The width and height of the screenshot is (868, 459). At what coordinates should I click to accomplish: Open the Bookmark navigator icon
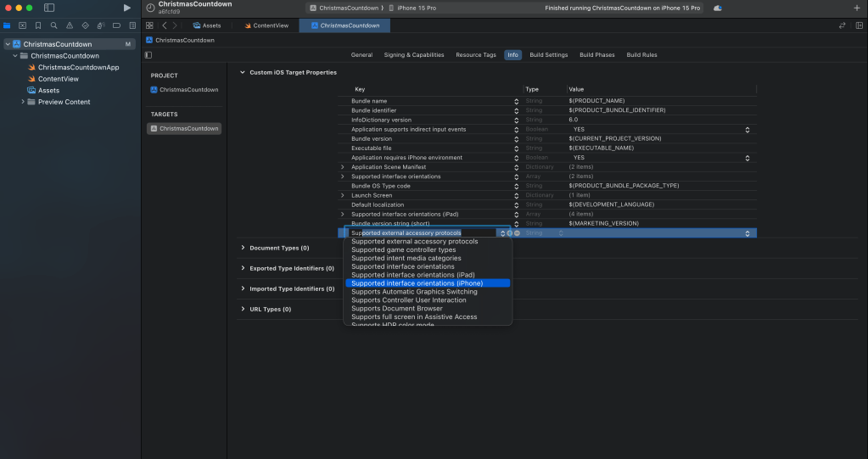tap(38, 25)
